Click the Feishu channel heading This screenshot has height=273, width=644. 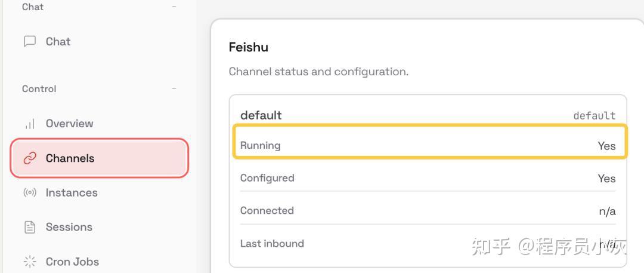[x=248, y=47]
